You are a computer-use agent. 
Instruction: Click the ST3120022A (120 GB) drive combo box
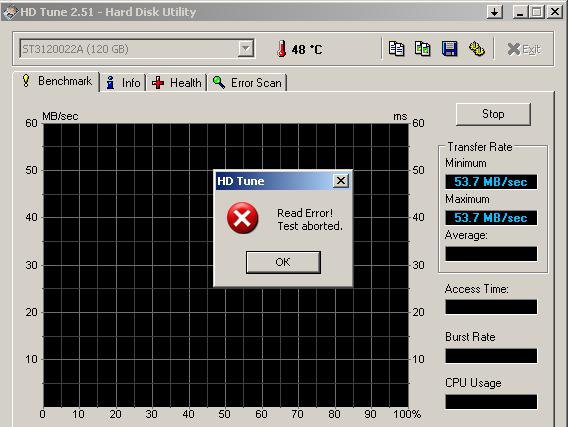coord(137,49)
